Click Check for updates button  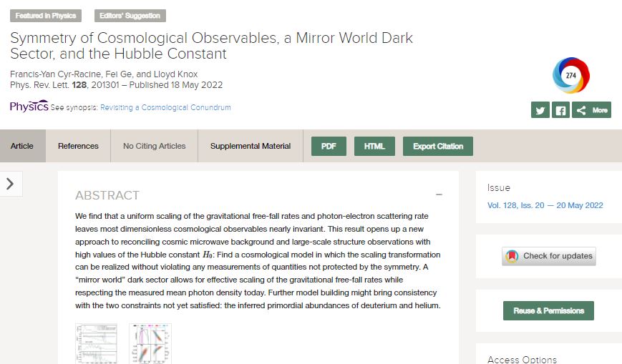(x=549, y=256)
